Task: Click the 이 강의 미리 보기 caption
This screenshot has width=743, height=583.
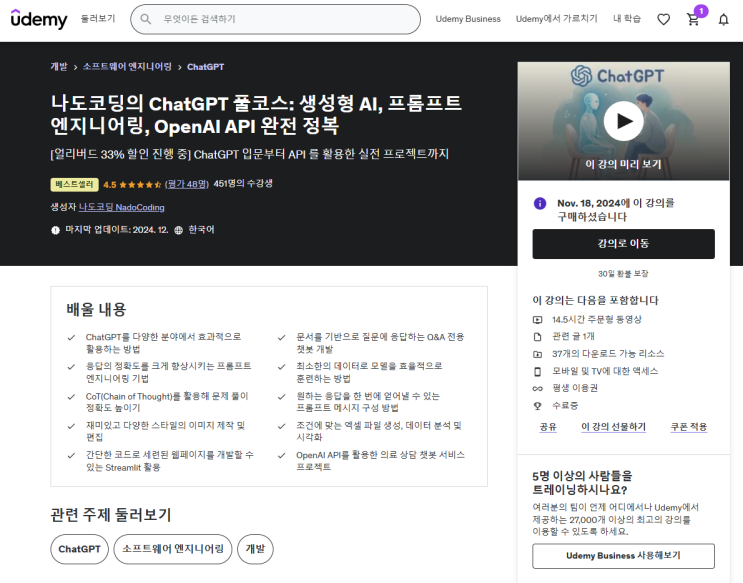Action: (x=623, y=164)
